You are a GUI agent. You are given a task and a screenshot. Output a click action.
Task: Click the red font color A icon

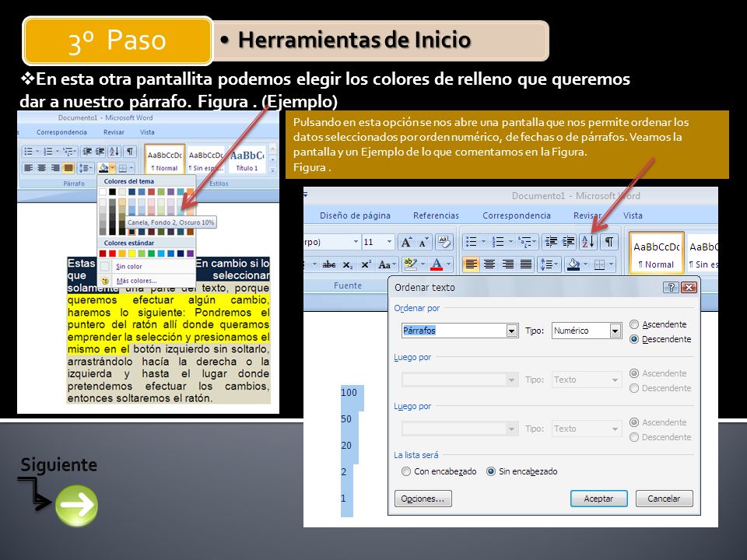tap(437, 264)
